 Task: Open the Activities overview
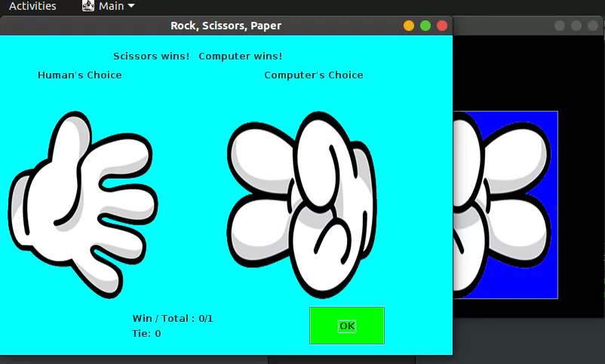(x=32, y=6)
